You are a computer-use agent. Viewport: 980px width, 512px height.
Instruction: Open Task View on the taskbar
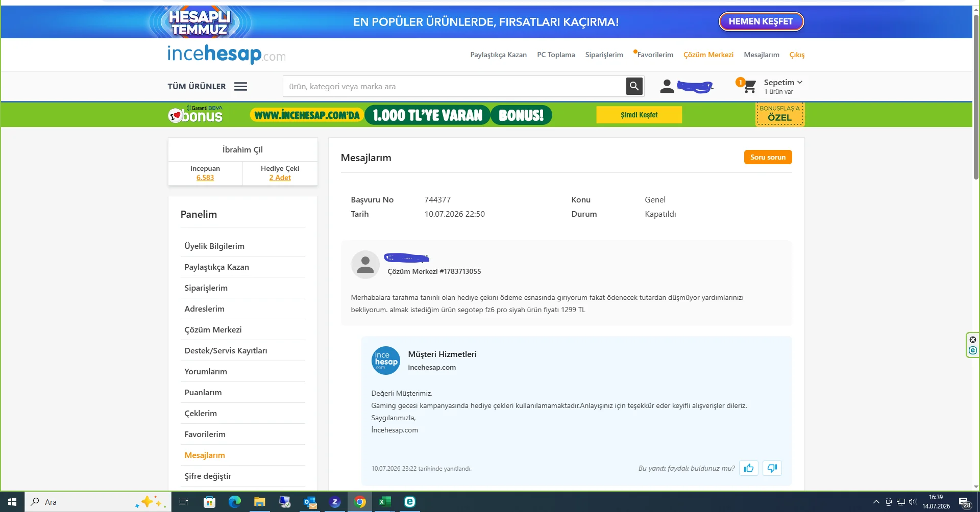[x=184, y=502]
